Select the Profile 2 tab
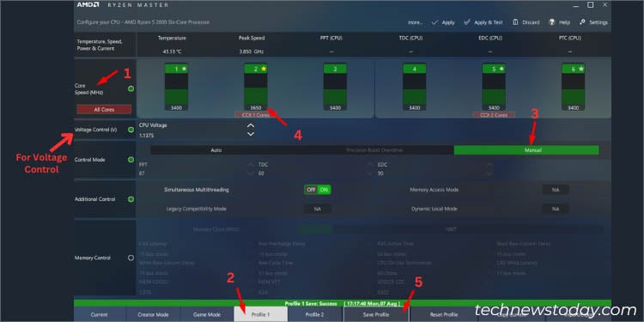Viewport: 644px width, 322px height. tap(314, 314)
